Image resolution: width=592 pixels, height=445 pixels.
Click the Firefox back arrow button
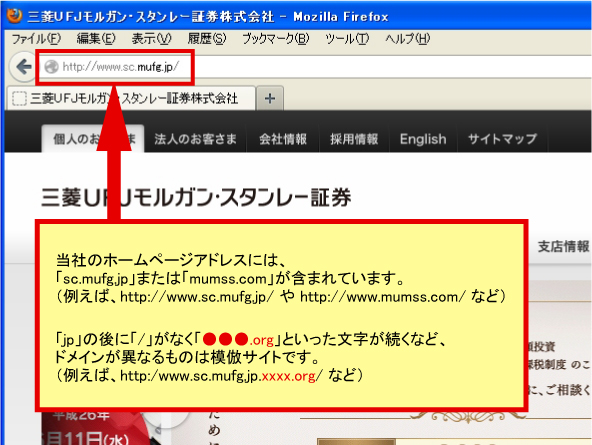tap(23, 67)
